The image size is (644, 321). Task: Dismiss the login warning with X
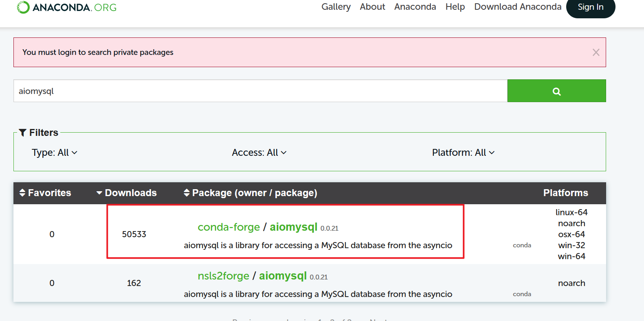coord(596,52)
